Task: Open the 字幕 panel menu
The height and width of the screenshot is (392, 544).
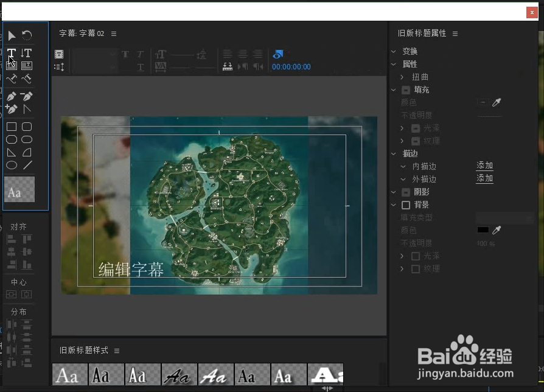Action: 114,33
